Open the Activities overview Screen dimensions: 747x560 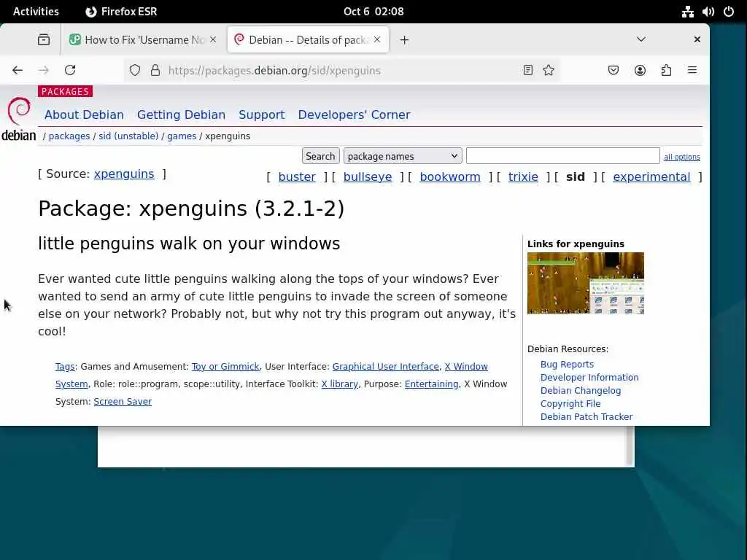tap(36, 12)
